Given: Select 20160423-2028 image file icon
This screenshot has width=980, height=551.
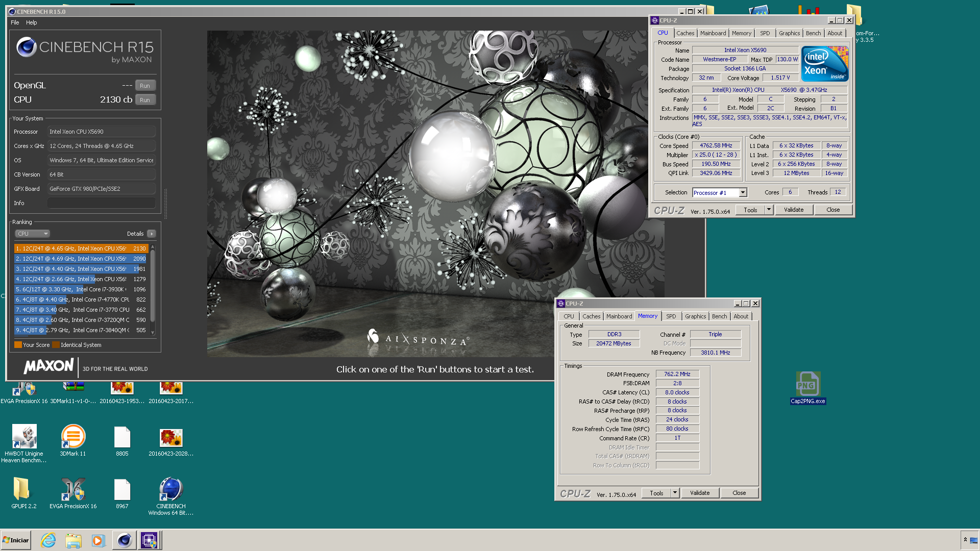Looking at the screenshot, I should [x=171, y=442].
